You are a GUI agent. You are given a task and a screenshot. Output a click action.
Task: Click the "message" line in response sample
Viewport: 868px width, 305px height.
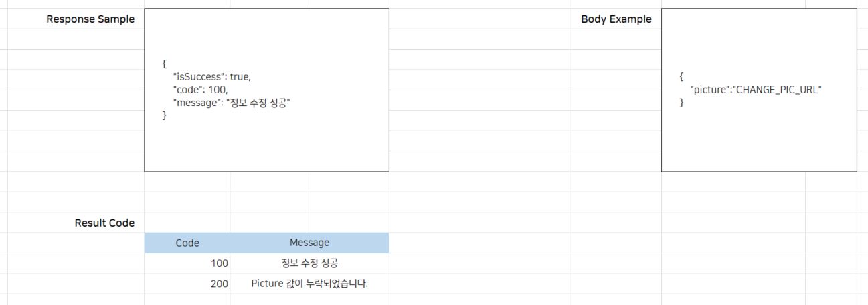(232, 103)
